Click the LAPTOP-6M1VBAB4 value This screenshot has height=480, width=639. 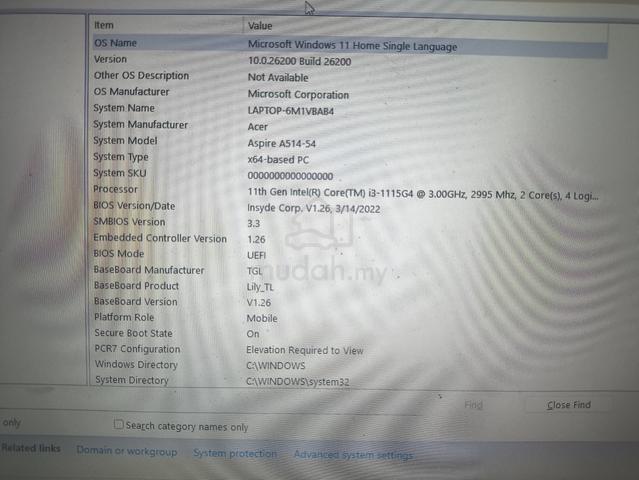coord(291,111)
